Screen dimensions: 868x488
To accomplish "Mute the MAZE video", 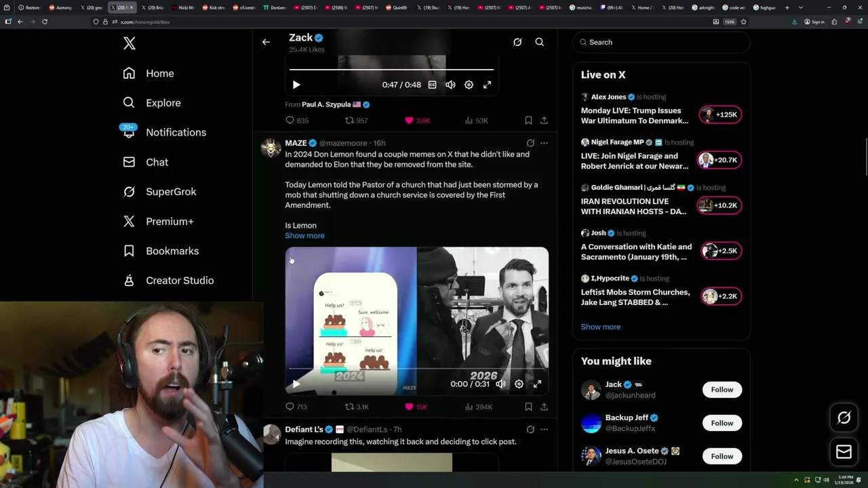I will [500, 384].
